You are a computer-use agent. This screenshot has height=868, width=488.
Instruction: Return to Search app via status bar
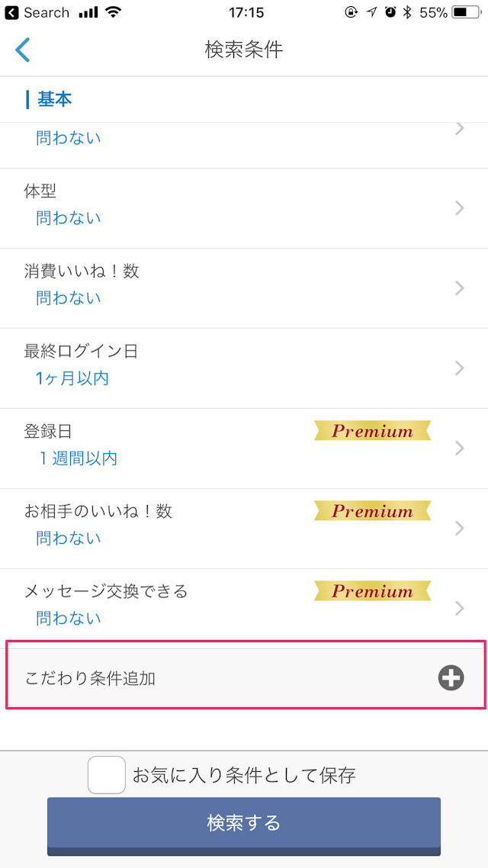38,12
